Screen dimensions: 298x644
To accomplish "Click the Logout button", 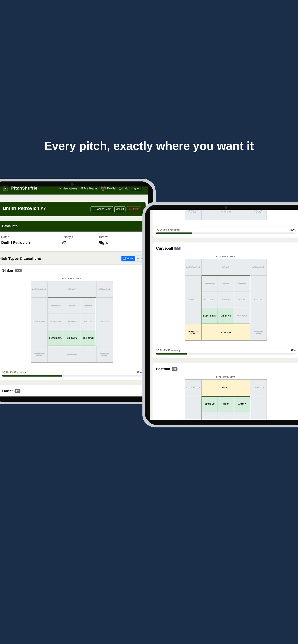I will tap(136, 188).
